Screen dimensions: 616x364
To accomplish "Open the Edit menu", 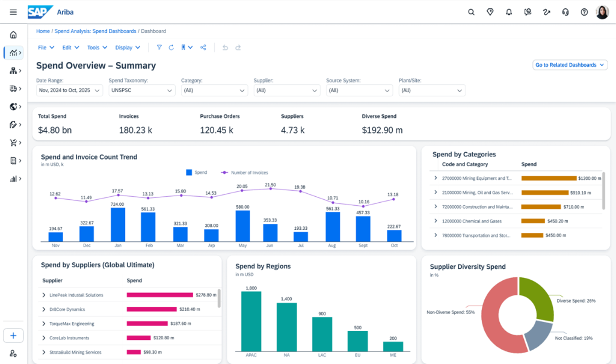I will pos(71,48).
